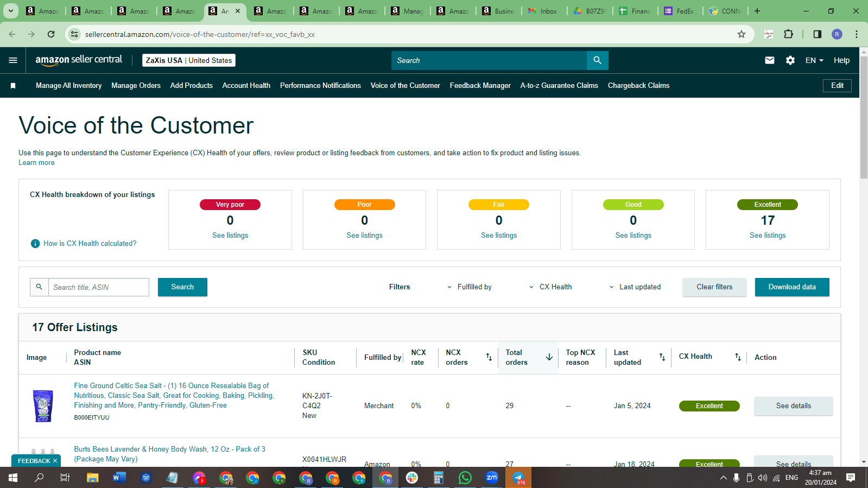868x488 pixels.
Task: Click the Amazon Seller Central logo
Action: pos(79,60)
